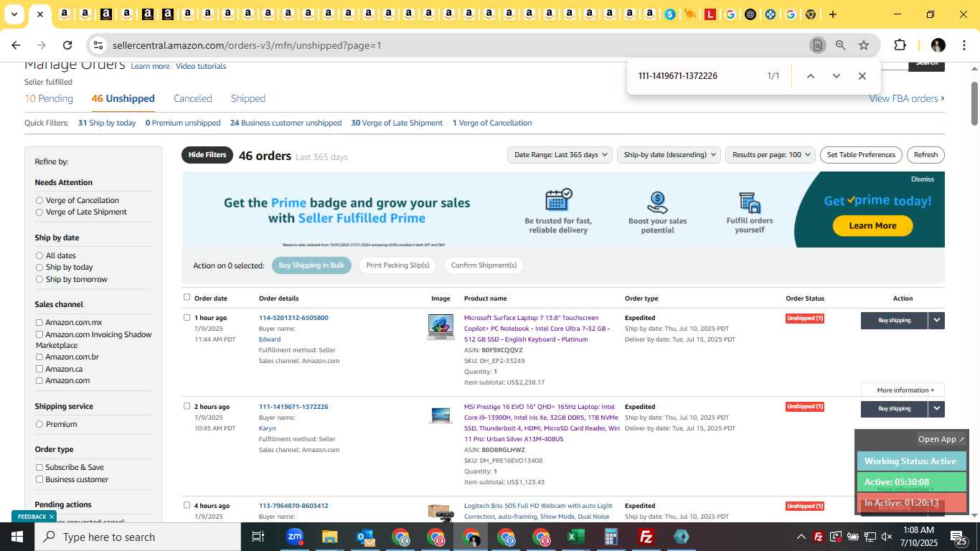This screenshot has width=980, height=551.
Task: Check the Amazon.com.mx sales channel
Action: (x=39, y=322)
